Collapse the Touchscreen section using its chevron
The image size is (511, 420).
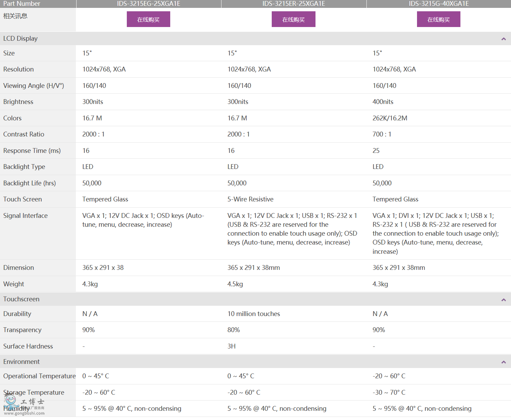pos(503,300)
